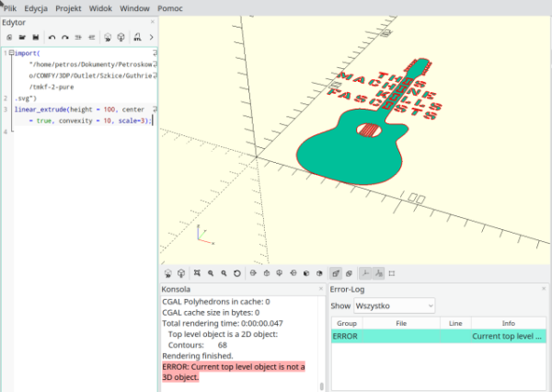Reset the 3D view

[237, 273]
